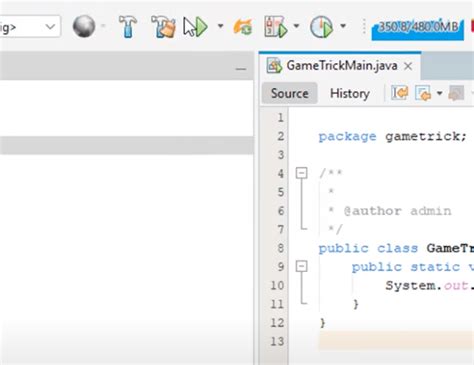Minimize the left panel window

pos(241,69)
